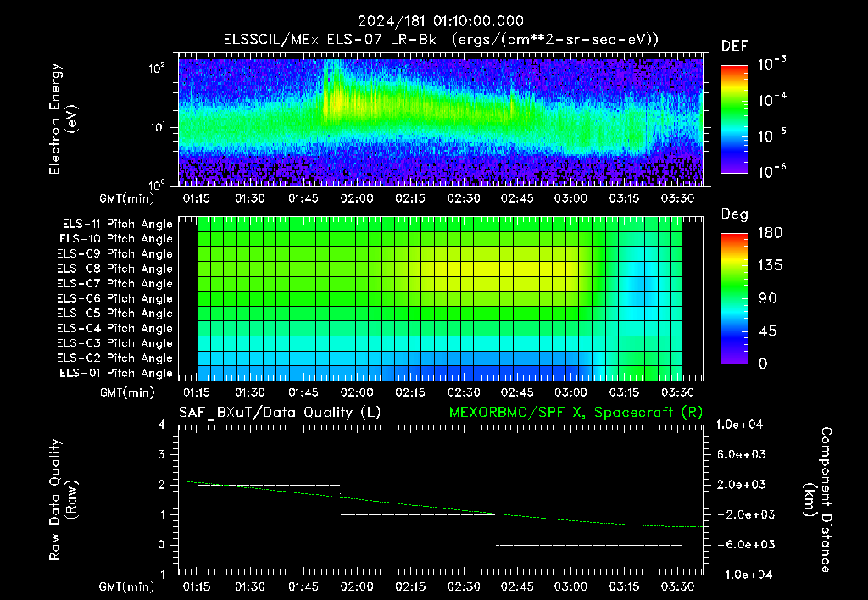Image resolution: width=868 pixels, height=600 pixels.
Task: Click the ELS-09 Pitch Angle row label
Action: (114, 254)
